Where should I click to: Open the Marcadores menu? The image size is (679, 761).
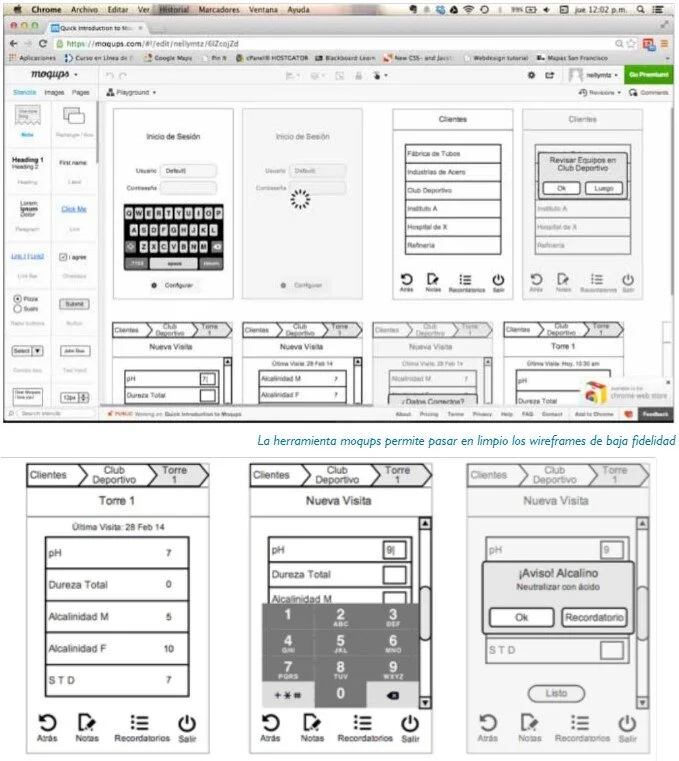click(219, 9)
